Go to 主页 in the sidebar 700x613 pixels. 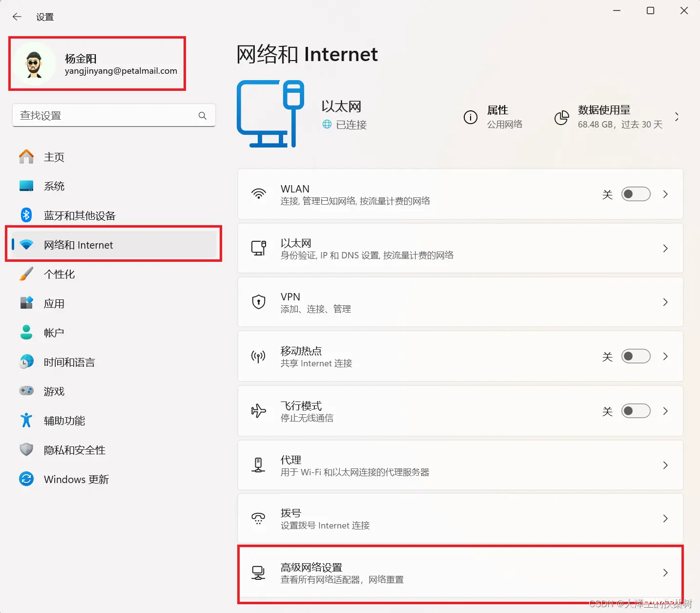(114, 157)
